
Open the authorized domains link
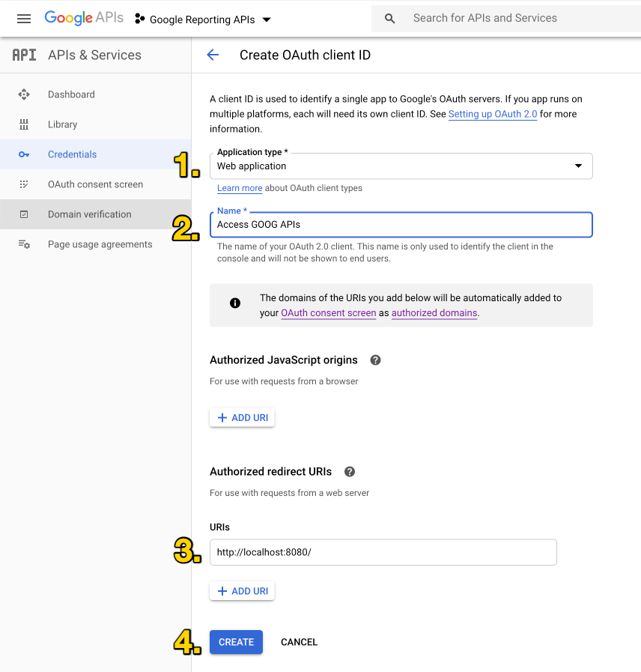pyautogui.click(x=434, y=313)
